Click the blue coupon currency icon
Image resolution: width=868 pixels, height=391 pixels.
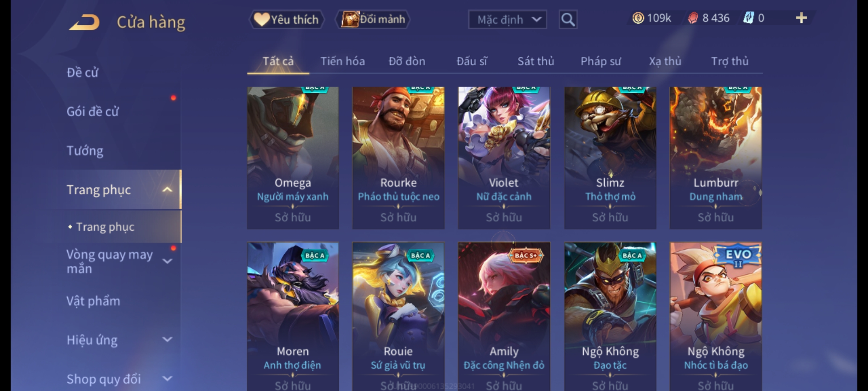[x=749, y=18]
